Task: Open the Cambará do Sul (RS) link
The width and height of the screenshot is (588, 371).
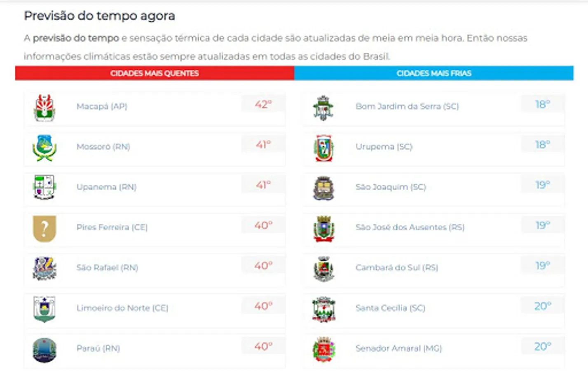Action: [396, 268]
